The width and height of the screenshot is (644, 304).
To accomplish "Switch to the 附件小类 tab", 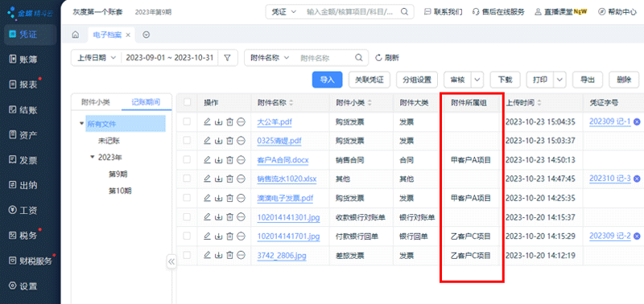I will tap(95, 102).
